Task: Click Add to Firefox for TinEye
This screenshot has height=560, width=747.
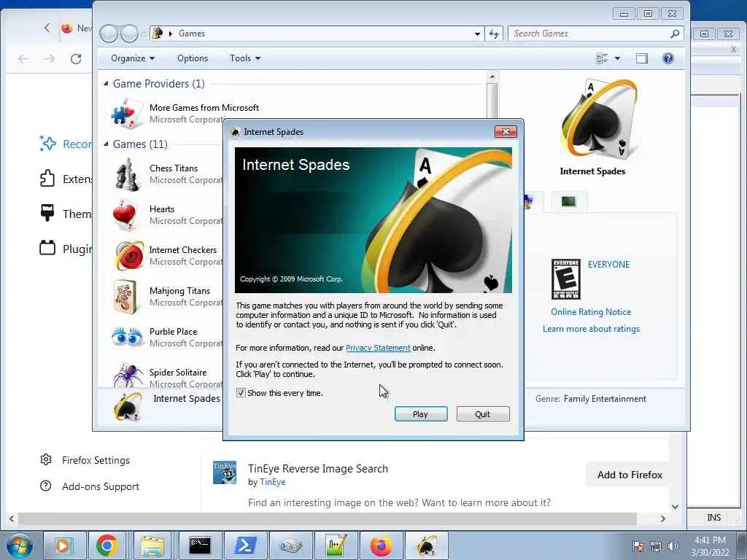Action: pos(630,475)
